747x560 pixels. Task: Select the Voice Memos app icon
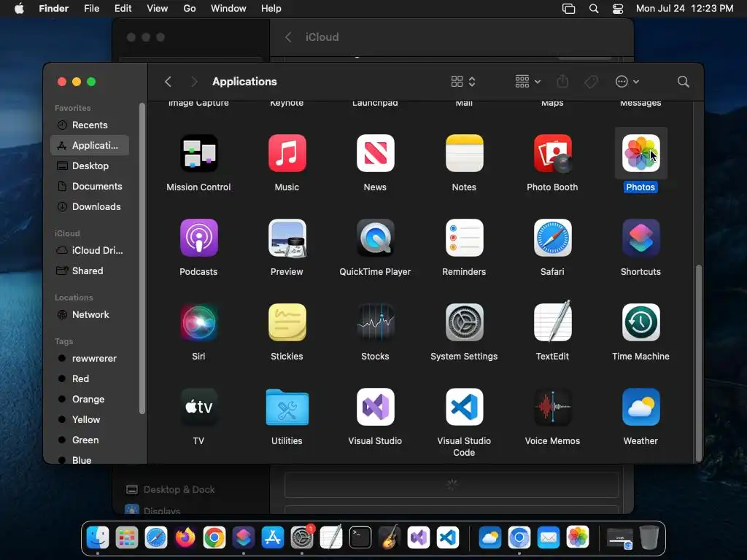pyautogui.click(x=552, y=407)
